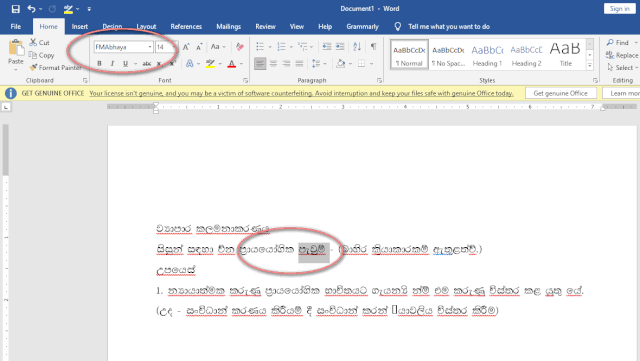The width and height of the screenshot is (640, 361).
Task: Click the info icon in license bar
Action: coord(11,93)
